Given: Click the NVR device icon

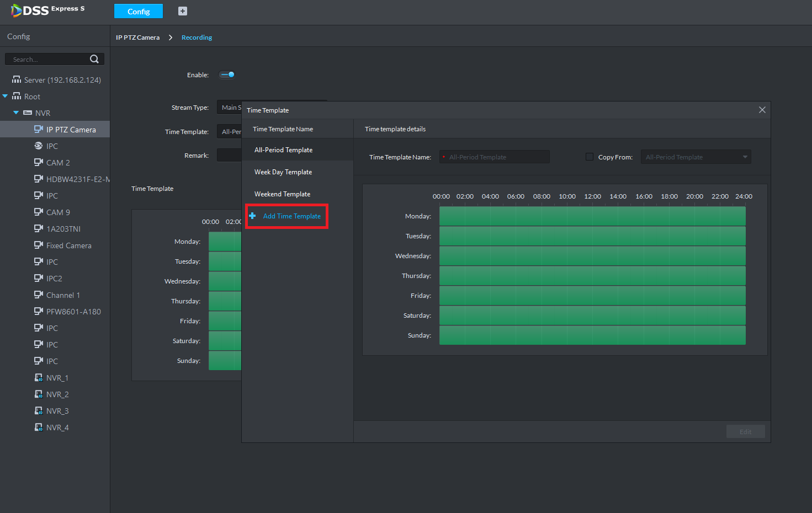Looking at the screenshot, I should [x=28, y=113].
